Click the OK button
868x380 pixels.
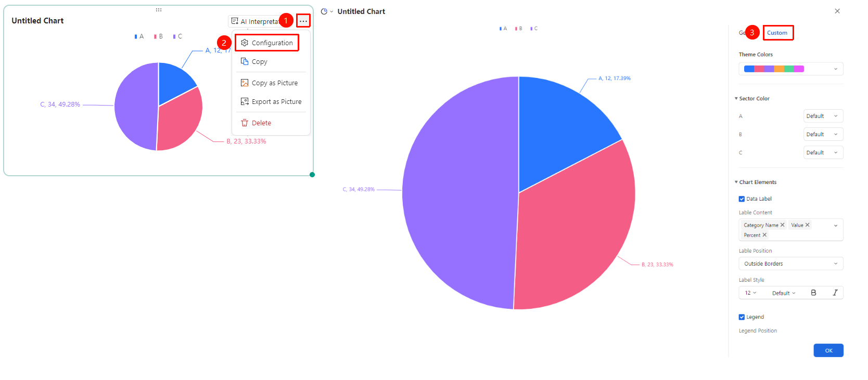click(828, 350)
